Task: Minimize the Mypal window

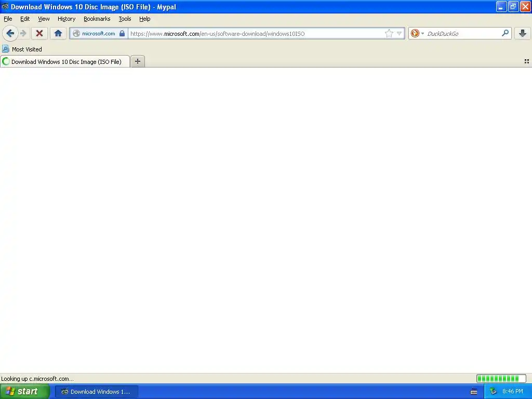Action: 501,6
